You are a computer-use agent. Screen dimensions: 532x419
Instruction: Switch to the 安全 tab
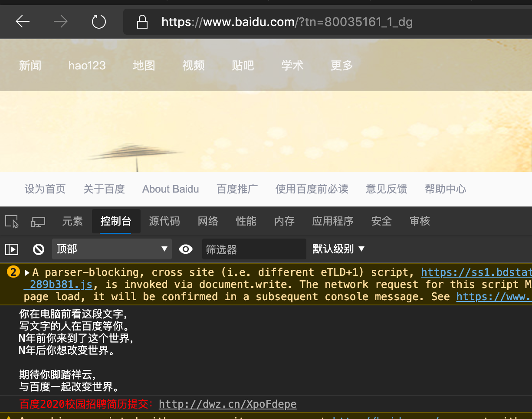[x=382, y=221]
